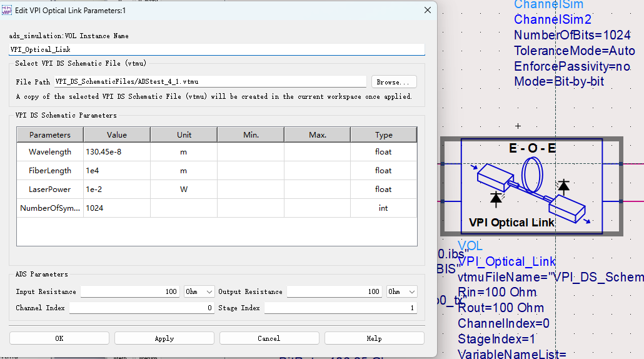Click the Rin=100 Ohm text in schematic
The height and width of the screenshot is (359, 644).
pos(497,293)
